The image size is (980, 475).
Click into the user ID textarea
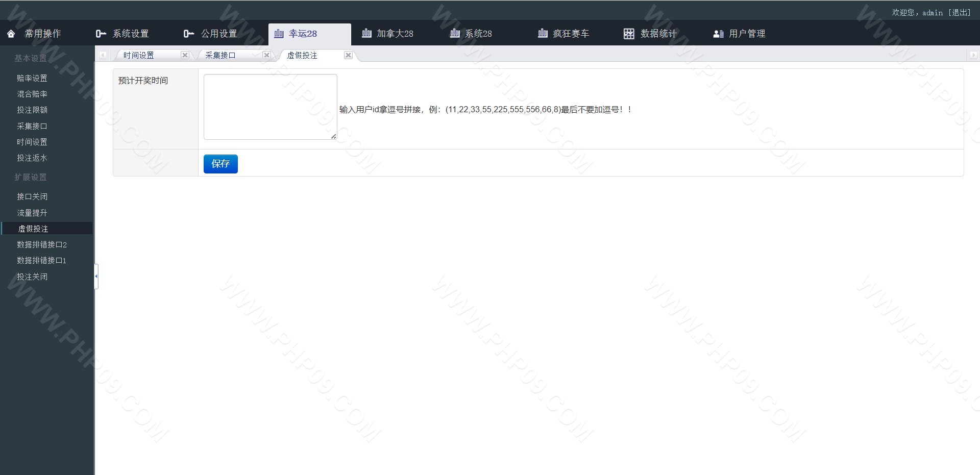point(270,107)
